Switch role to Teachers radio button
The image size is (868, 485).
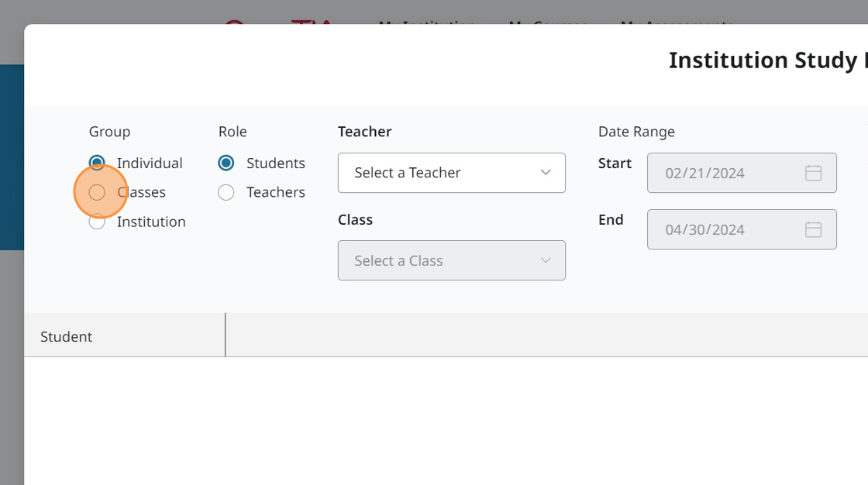(226, 192)
